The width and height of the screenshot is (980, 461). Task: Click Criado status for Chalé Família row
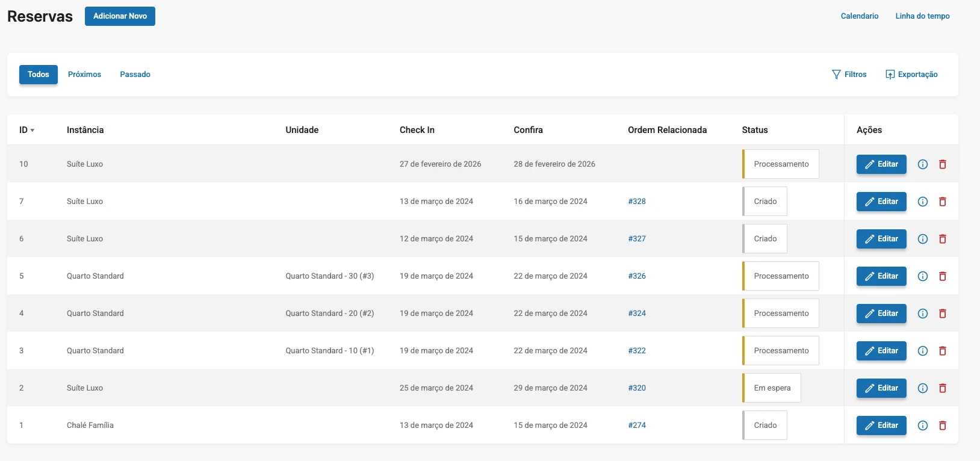pyautogui.click(x=764, y=425)
